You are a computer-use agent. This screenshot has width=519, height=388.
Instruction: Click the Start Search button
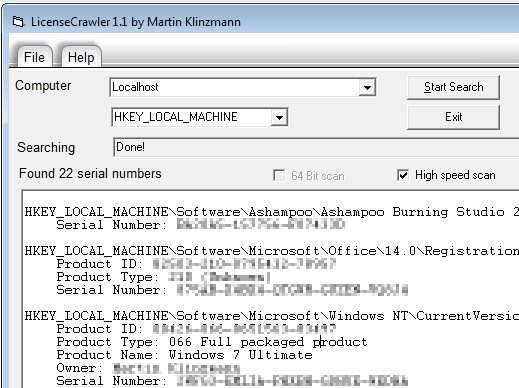(453, 87)
